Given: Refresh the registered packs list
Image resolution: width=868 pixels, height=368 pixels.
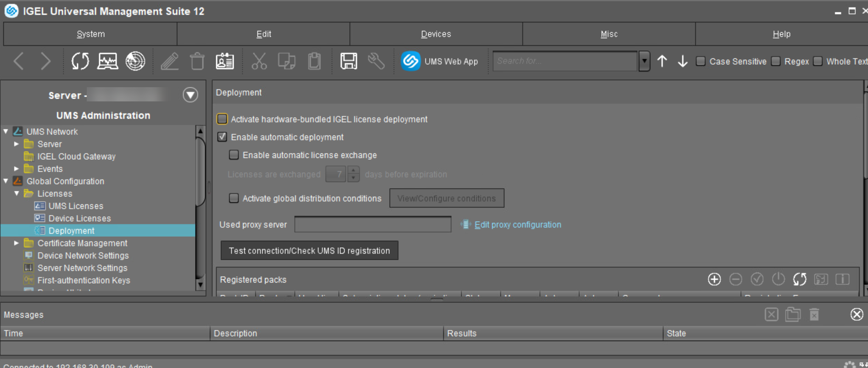Looking at the screenshot, I should click(800, 279).
